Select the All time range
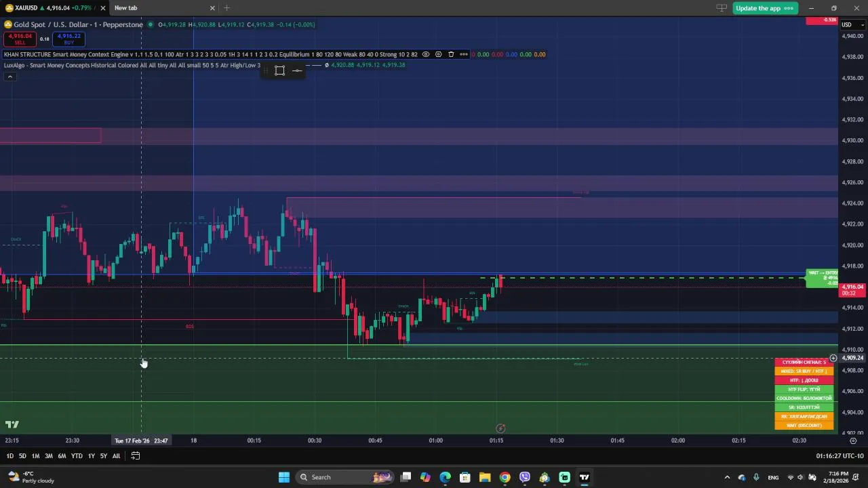 pos(116,456)
